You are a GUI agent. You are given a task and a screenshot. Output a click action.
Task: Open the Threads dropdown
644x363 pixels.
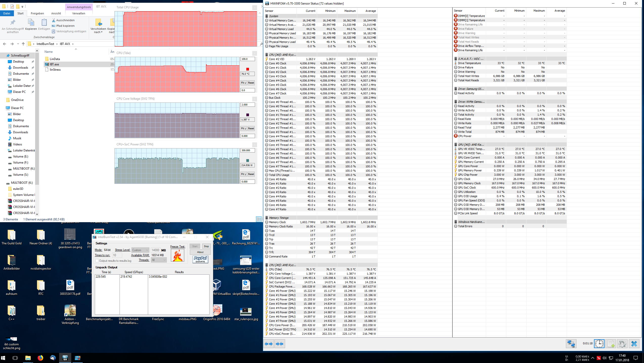coord(159,260)
